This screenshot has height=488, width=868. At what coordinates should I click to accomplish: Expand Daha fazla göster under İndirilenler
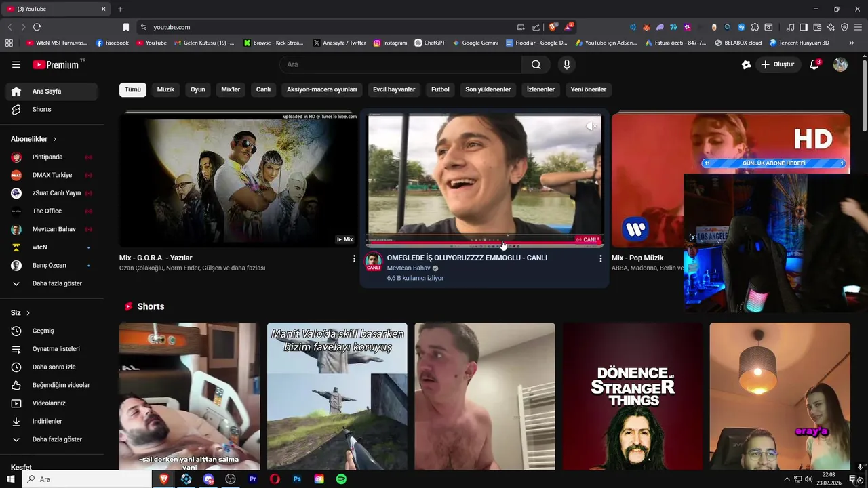pyautogui.click(x=52, y=439)
